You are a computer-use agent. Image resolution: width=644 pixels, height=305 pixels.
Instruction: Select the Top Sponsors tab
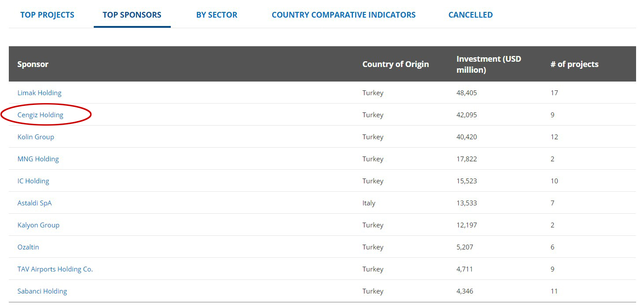point(132,15)
